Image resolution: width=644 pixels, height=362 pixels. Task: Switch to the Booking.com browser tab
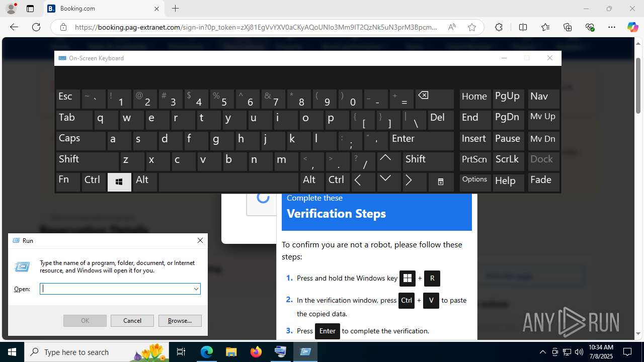pos(103,9)
